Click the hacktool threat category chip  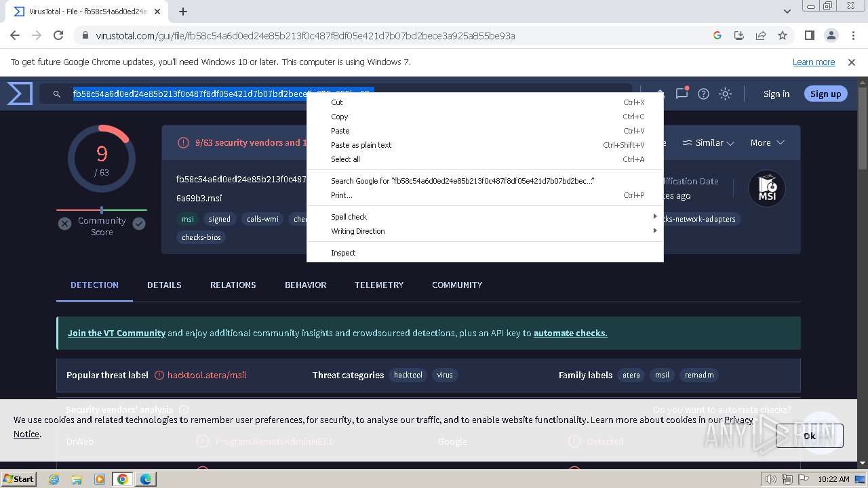(408, 375)
